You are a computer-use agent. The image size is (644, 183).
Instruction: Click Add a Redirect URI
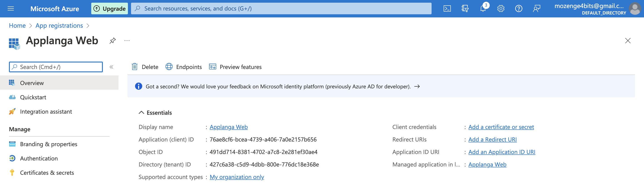pos(492,139)
